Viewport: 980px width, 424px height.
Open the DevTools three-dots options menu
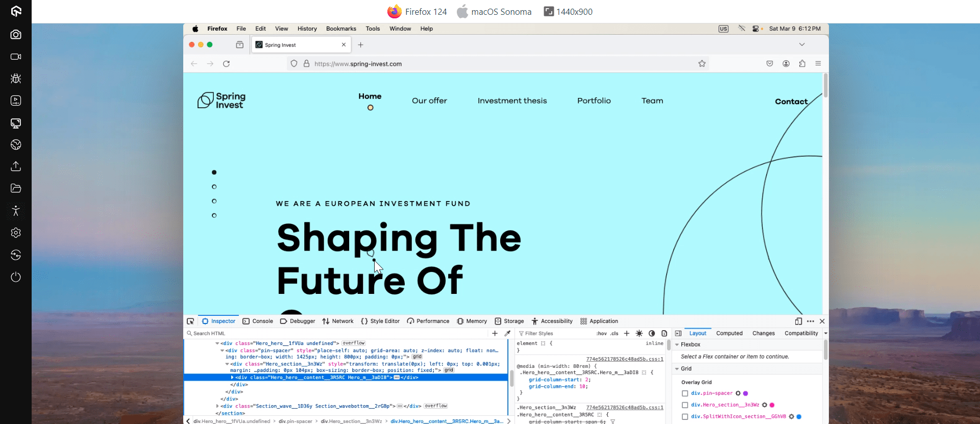[811, 321]
